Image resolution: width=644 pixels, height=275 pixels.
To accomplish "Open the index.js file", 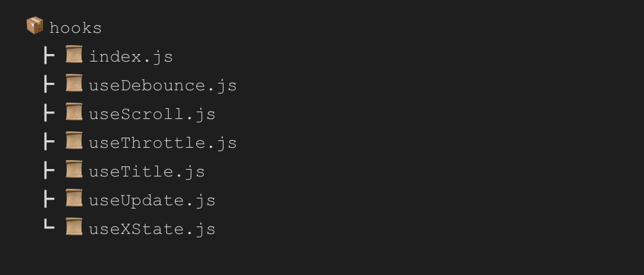I will (131, 57).
